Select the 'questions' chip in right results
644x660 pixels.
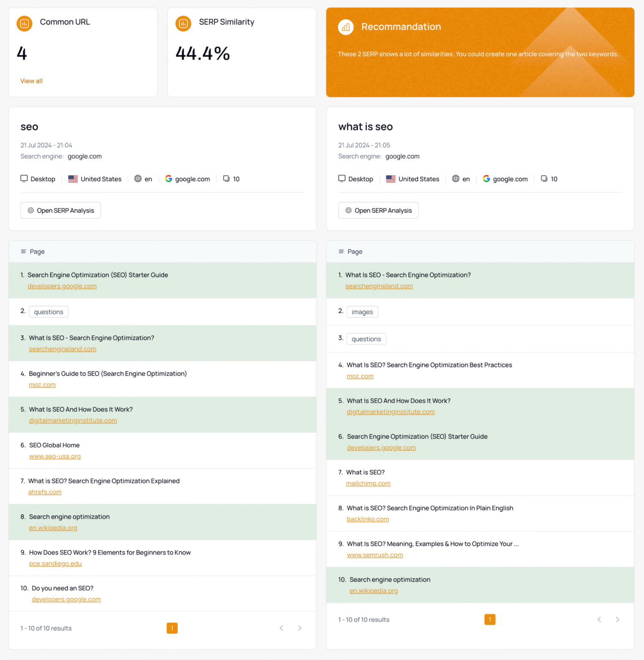pyautogui.click(x=366, y=339)
